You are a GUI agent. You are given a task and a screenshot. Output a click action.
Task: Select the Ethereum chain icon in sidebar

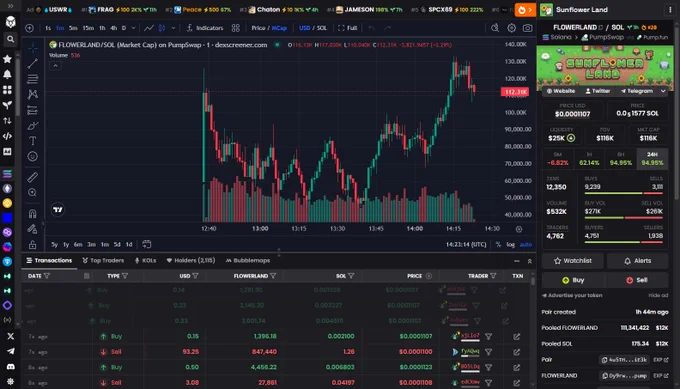coord(7,189)
